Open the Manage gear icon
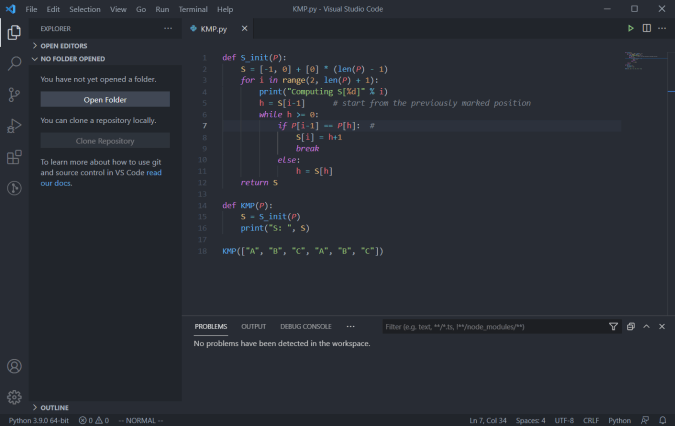Viewport: 675px width, 426px height. click(x=14, y=397)
